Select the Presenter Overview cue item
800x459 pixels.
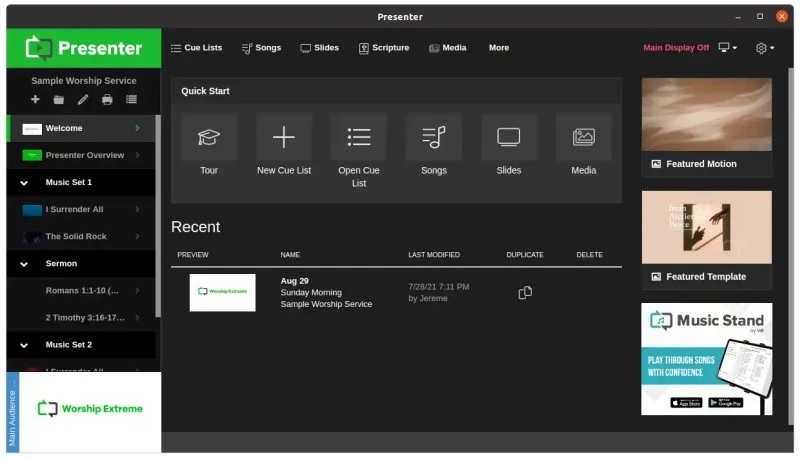tap(84, 155)
